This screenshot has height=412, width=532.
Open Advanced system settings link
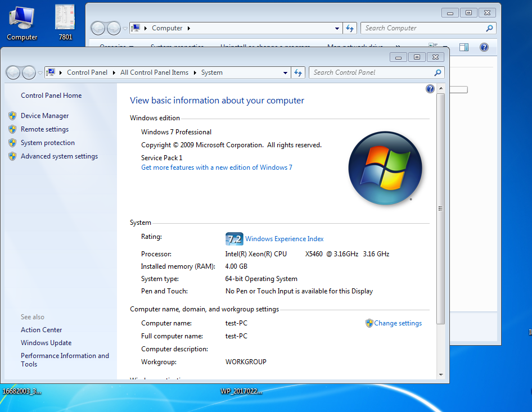[x=60, y=156]
